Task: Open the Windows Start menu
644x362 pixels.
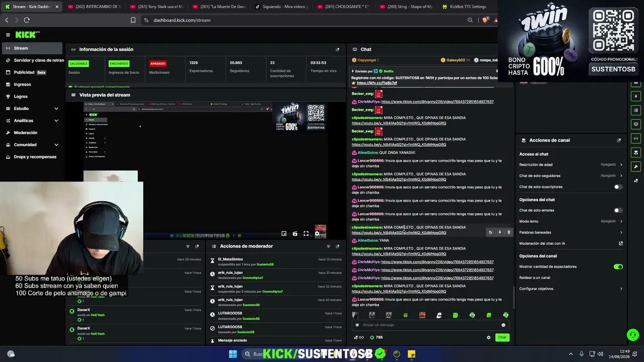Action: tap(233, 354)
